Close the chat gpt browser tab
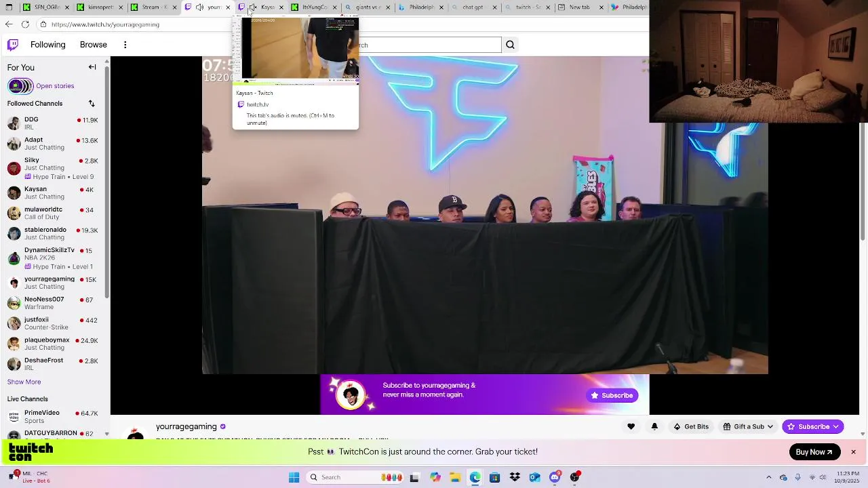 [494, 7]
